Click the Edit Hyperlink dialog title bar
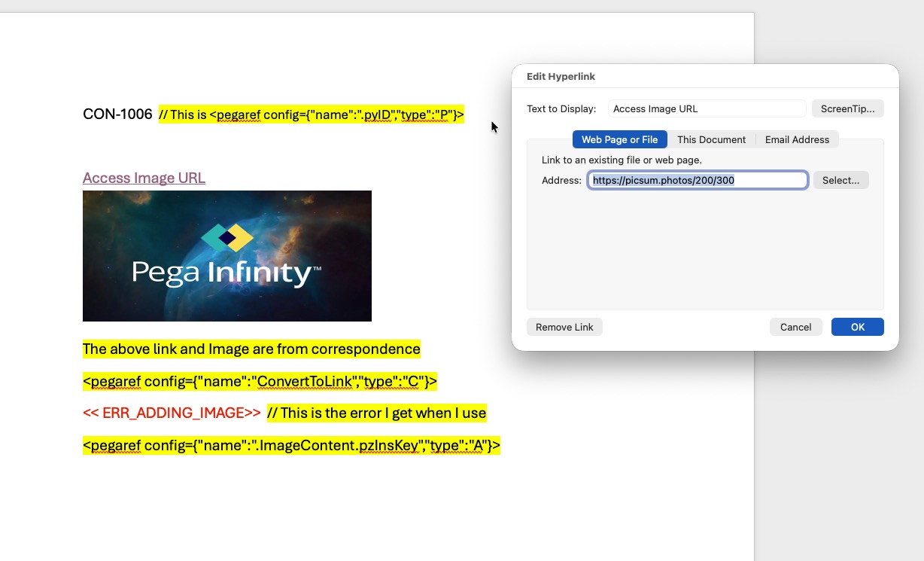924x561 pixels. click(x=705, y=76)
